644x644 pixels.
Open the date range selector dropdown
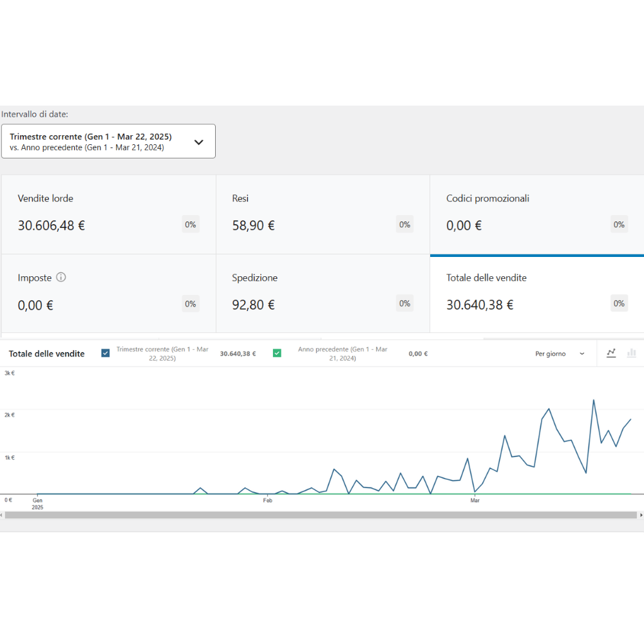(x=108, y=142)
